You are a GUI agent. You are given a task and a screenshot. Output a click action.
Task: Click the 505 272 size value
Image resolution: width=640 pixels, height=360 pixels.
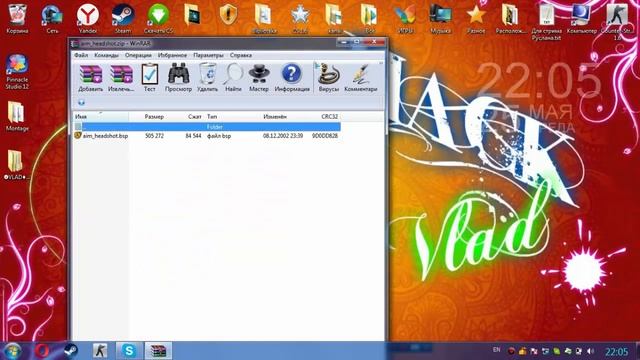click(154, 136)
